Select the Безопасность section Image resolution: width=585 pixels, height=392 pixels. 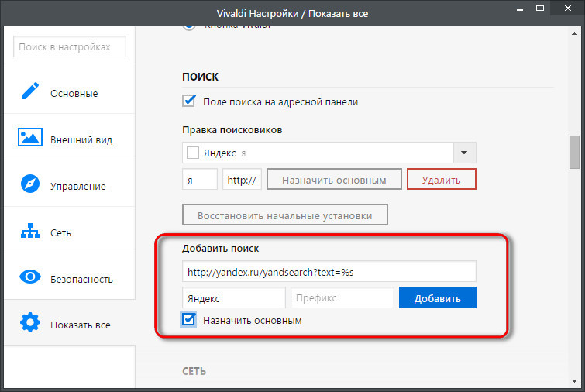click(x=70, y=277)
